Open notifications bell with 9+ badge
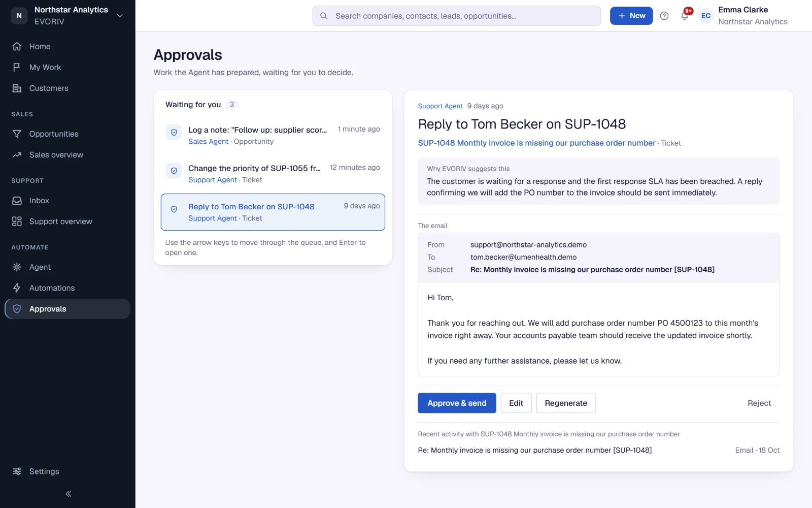 tap(685, 15)
